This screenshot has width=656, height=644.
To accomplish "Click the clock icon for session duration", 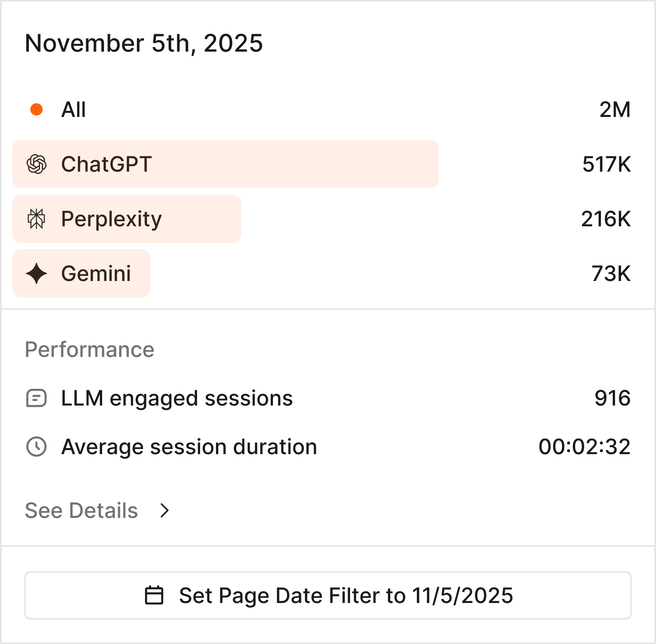I will [x=36, y=447].
